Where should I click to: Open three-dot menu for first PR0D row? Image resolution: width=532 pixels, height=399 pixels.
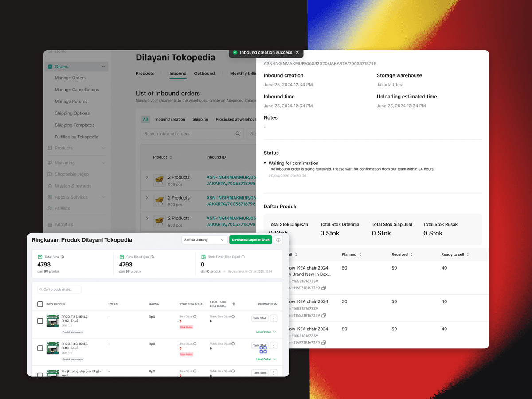pyautogui.click(x=274, y=318)
